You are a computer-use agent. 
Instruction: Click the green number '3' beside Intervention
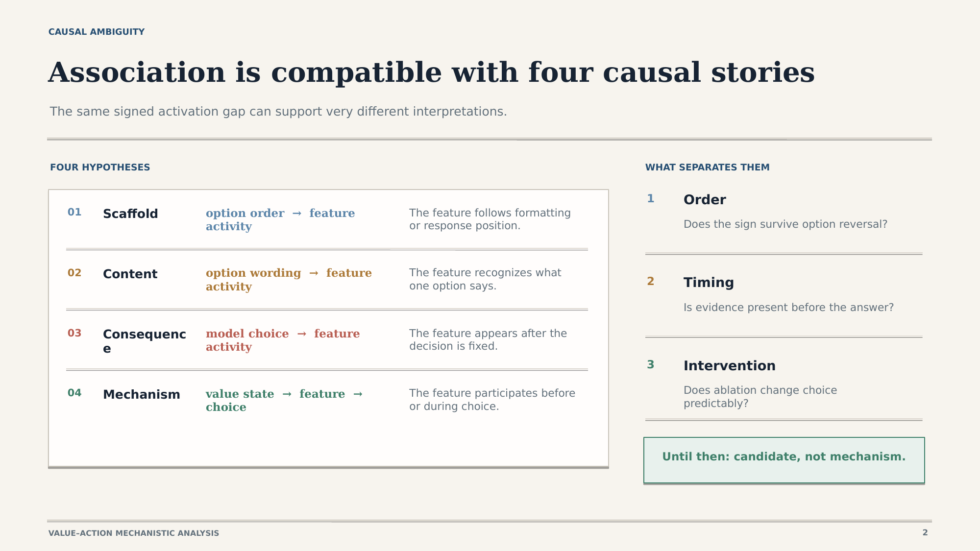(x=651, y=365)
